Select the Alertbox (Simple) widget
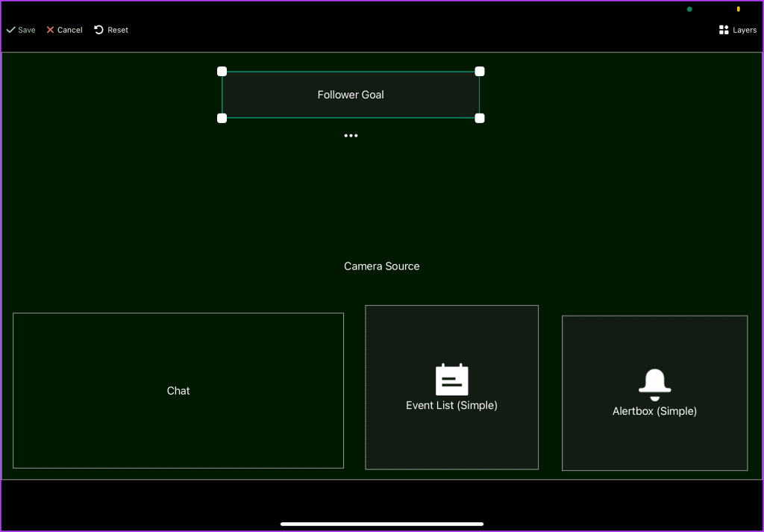Screen dimensions: 764x532 [x=654, y=392]
